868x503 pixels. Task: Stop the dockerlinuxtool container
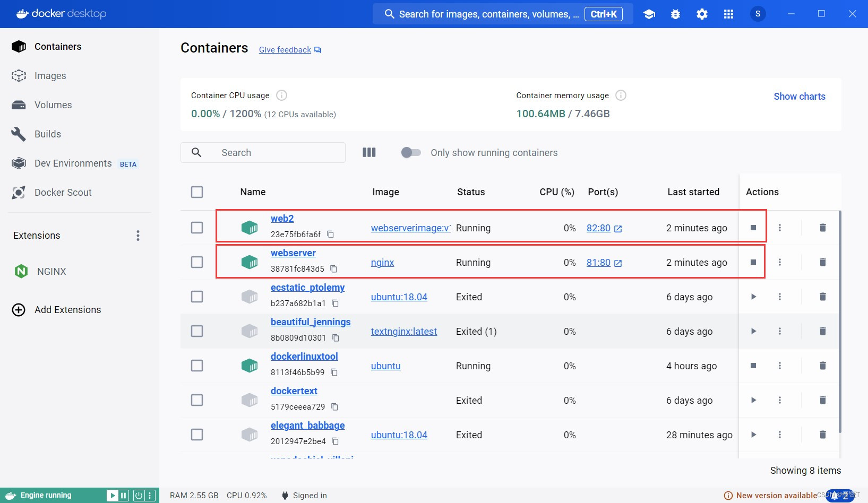[753, 366]
